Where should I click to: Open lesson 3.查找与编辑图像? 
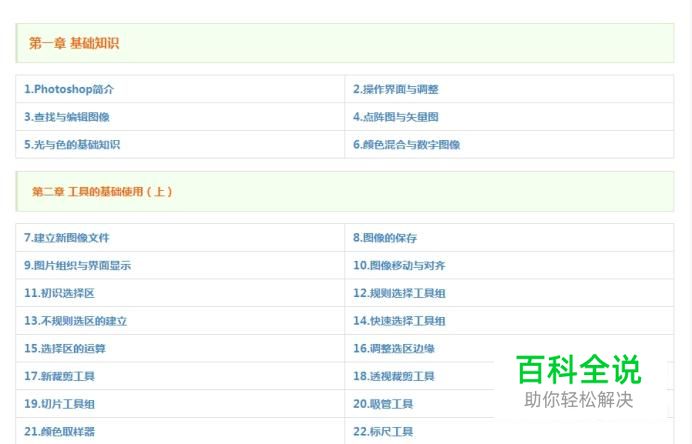[x=67, y=117]
